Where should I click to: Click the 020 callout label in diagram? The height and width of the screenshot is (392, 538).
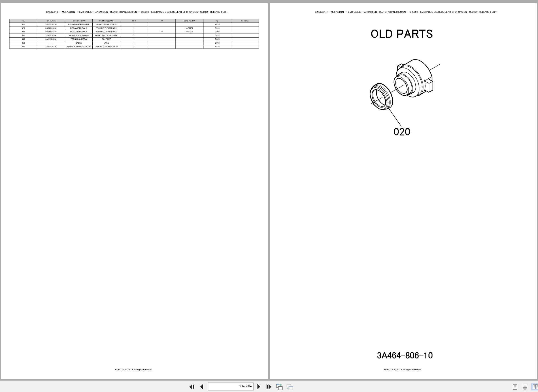coord(402,132)
